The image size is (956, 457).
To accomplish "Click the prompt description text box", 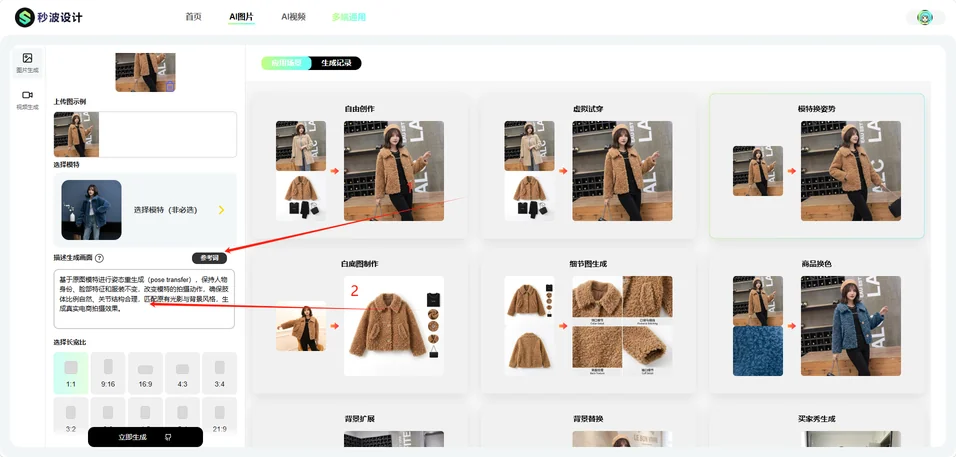I will coord(144,299).
